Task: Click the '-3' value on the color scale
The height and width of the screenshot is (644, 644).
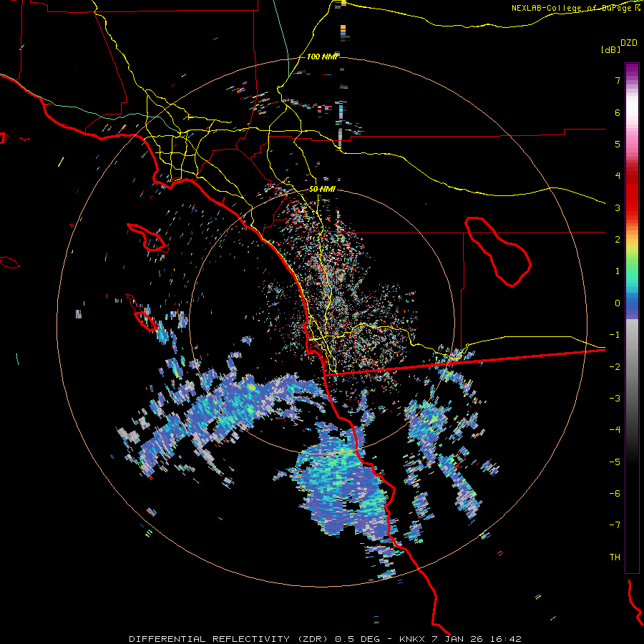Action: pos(615,399)
